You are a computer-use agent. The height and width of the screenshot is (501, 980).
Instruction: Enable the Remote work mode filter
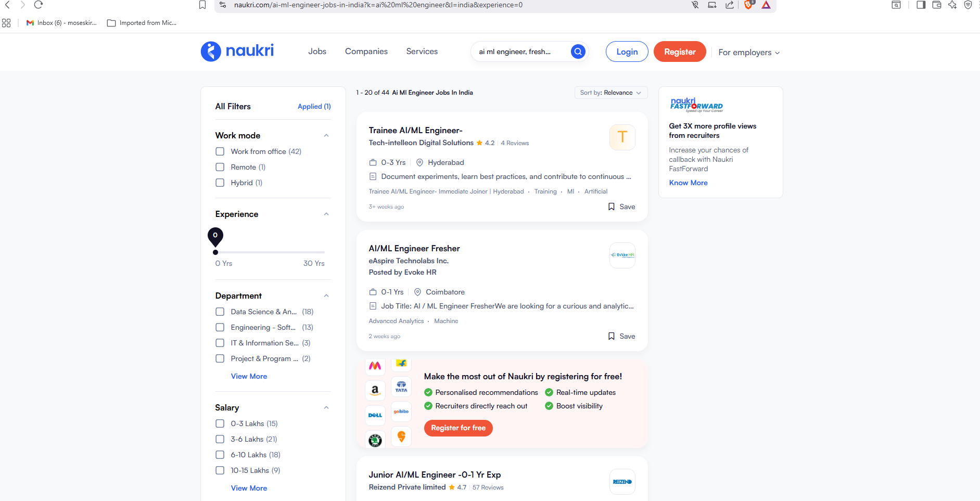(220, 167)
